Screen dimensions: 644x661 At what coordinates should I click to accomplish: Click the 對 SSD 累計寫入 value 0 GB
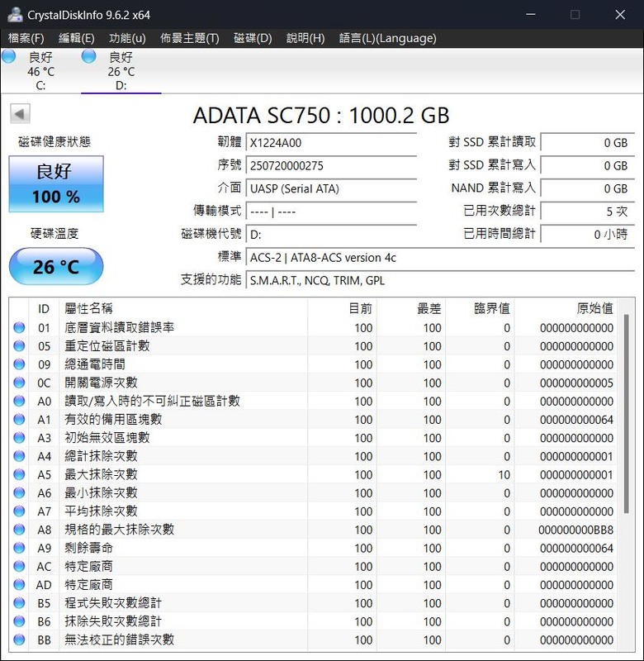588,166
